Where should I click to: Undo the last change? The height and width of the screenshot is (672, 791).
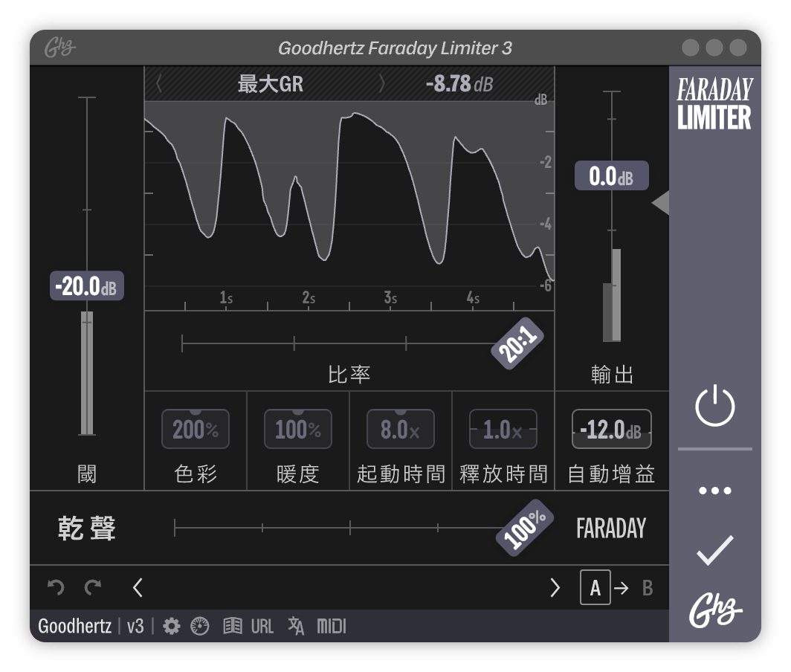[x=56, y=587]
